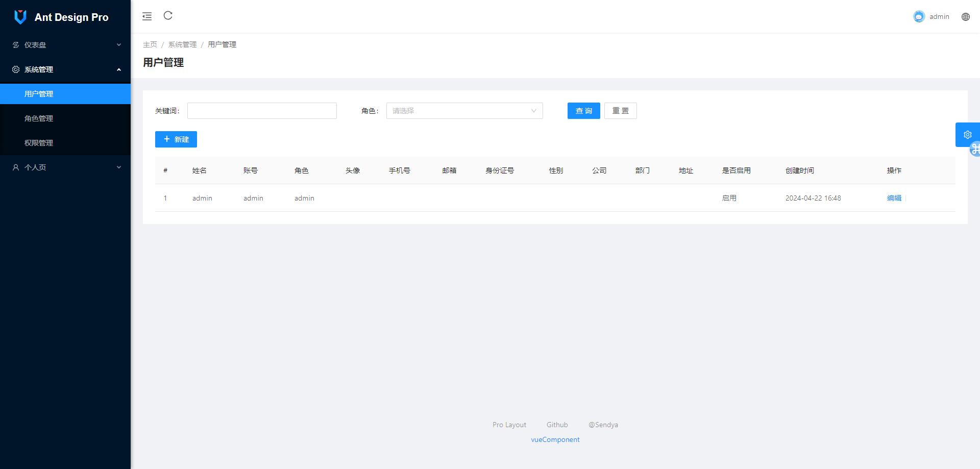Click the 新建 create button
This screenshot has height=469, width=980.
click(176, 139)
